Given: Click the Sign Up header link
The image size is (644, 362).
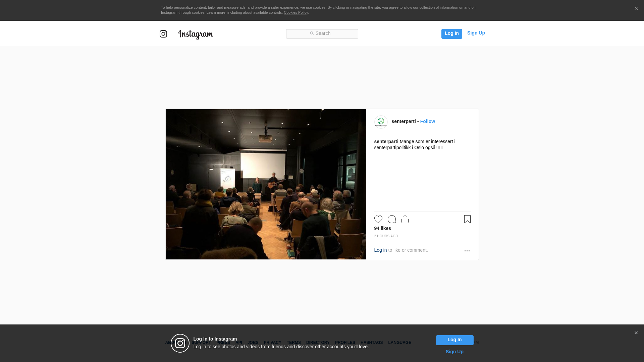Looking at the screenshot, I should pos(476,33).
